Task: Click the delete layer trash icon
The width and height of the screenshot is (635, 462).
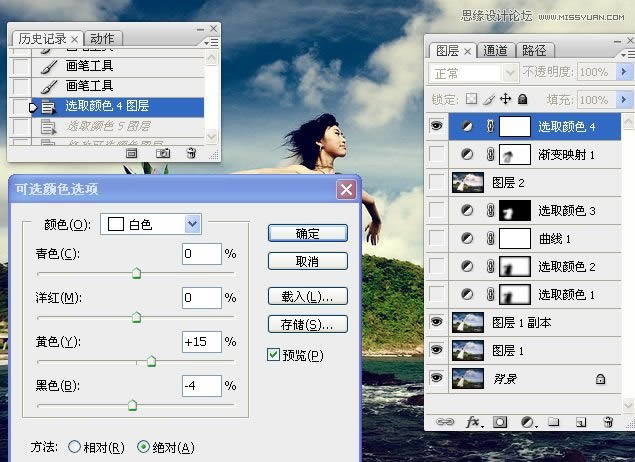Action: (607, 422)
